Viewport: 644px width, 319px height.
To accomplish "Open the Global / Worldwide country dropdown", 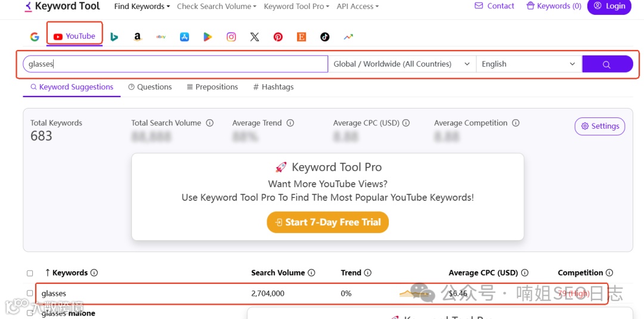I will 401,64.
